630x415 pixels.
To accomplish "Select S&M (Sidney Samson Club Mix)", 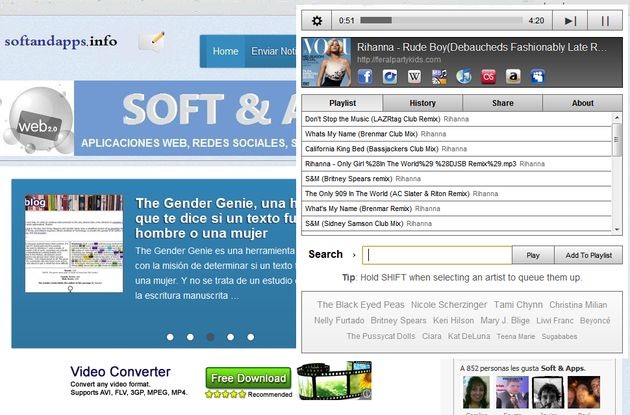I will point(456,223).
